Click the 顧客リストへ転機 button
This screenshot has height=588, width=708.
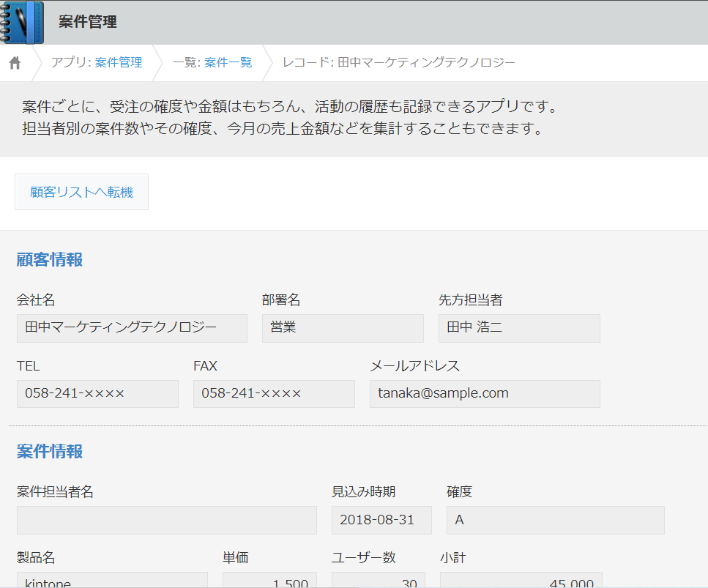pos(82,192)
